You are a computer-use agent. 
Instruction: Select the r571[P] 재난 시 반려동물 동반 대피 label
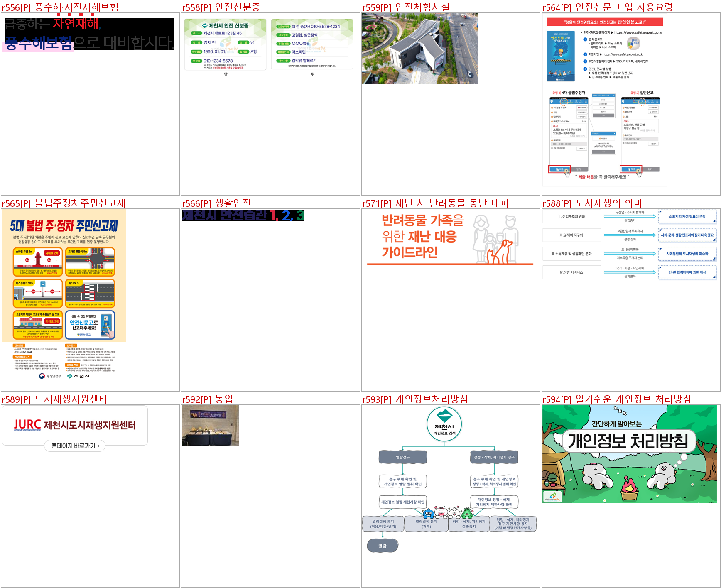click(x=436, y=203)
